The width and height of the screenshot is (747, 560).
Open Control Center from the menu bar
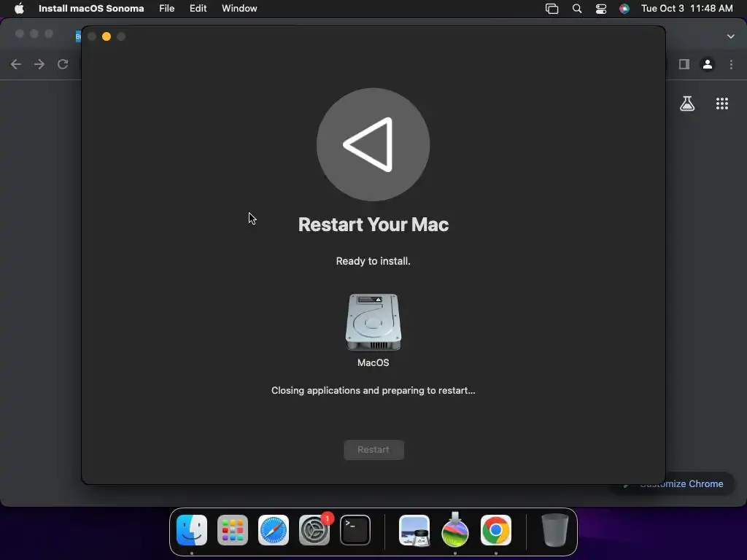[601, 9]
